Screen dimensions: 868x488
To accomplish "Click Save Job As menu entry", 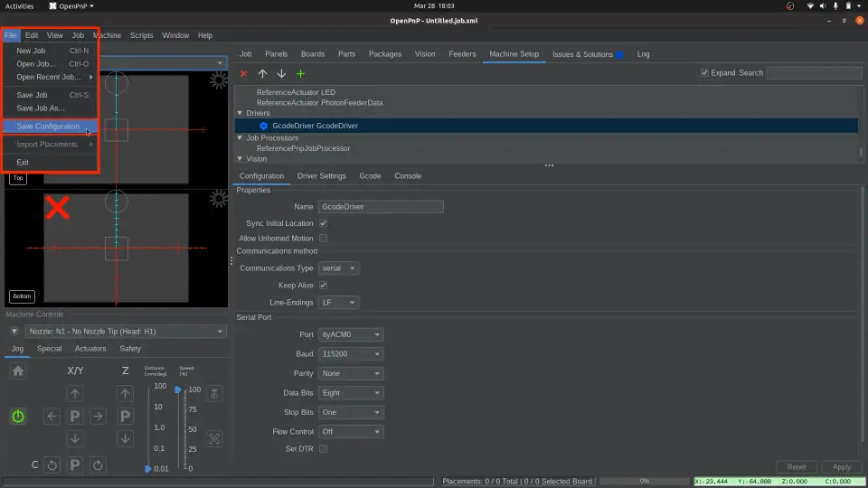I will (x=51, y=108).
